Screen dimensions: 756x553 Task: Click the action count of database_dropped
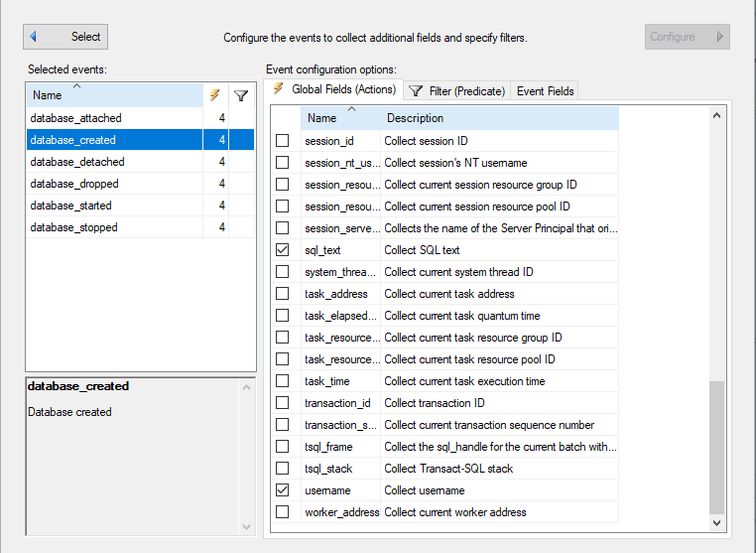(x=222, y=184)
